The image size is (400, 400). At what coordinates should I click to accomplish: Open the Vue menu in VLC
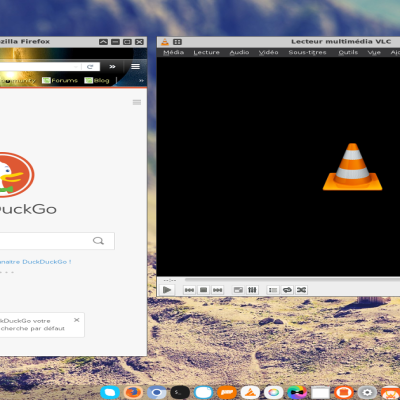[x=374, y=52]
